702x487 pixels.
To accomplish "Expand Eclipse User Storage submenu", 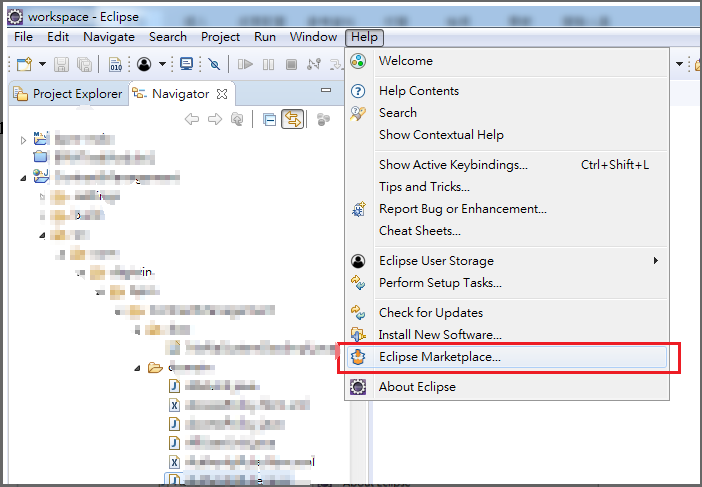I will click(507, 261).
